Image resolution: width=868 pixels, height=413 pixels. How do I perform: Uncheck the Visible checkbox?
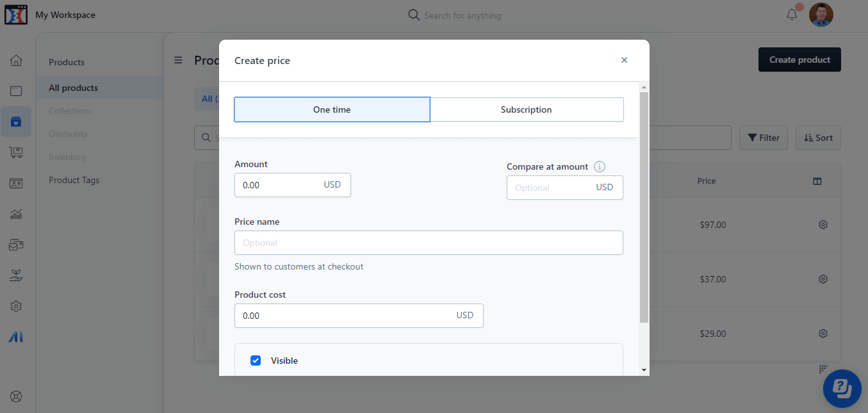(256, 360)
